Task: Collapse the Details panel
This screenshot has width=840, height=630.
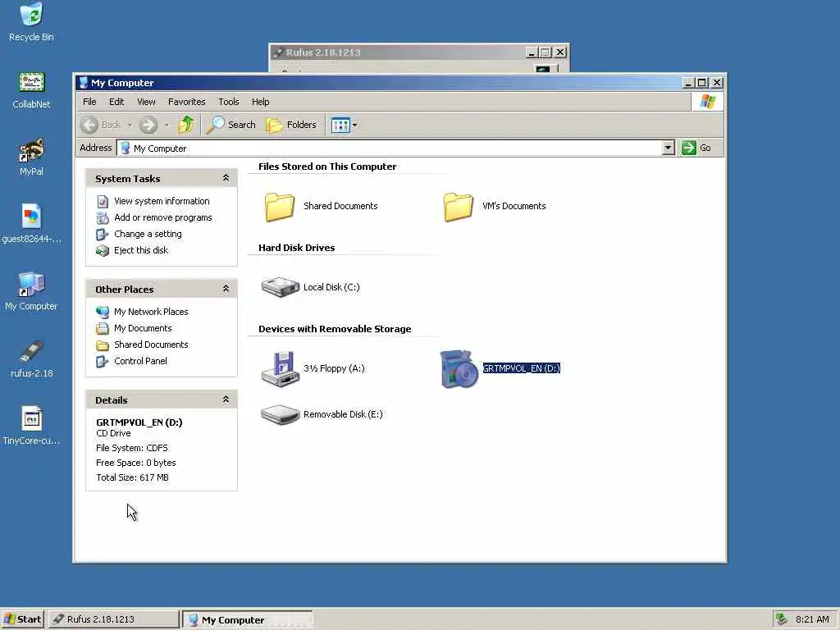Action: 226,399
